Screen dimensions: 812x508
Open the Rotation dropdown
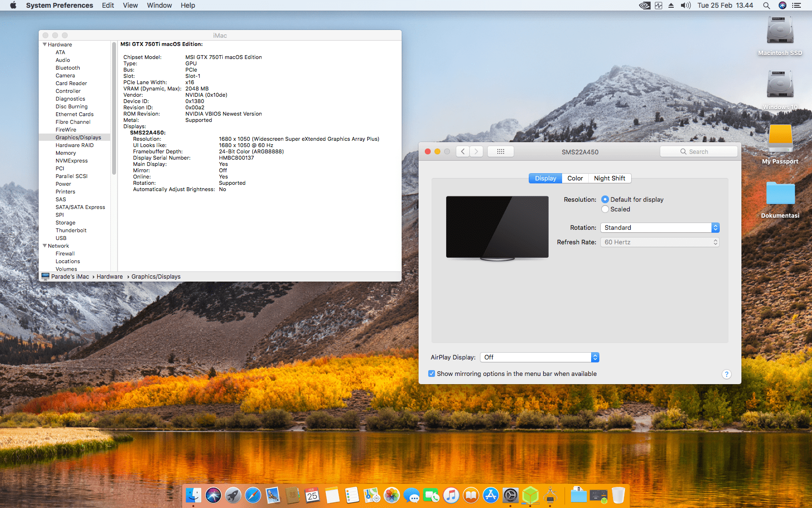(x=660, y=227)
